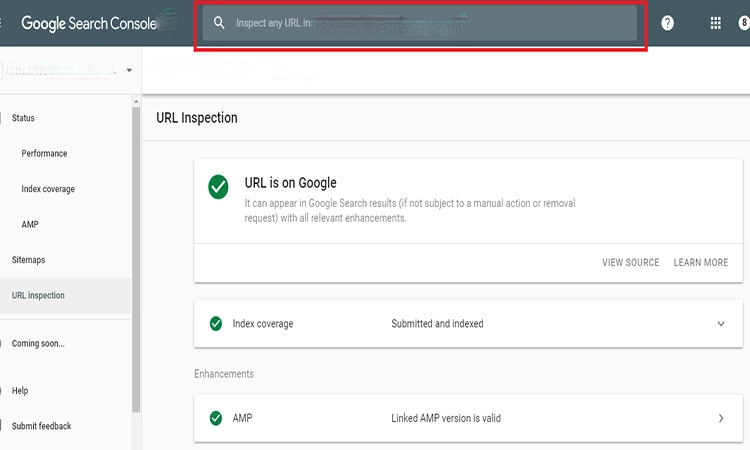Click the Submitted and indexed status text

(437, 324)
